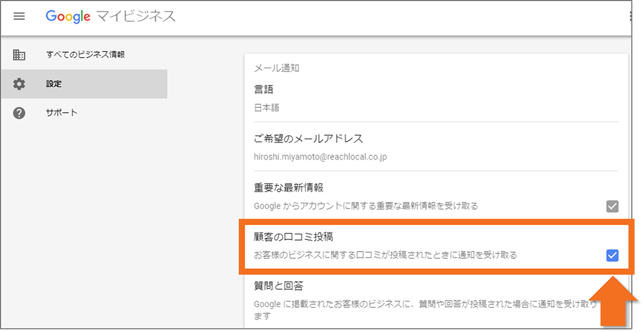Open すべてのビジネス情報 in sidebar
This screenshot has height=332, width=644.
84,55
